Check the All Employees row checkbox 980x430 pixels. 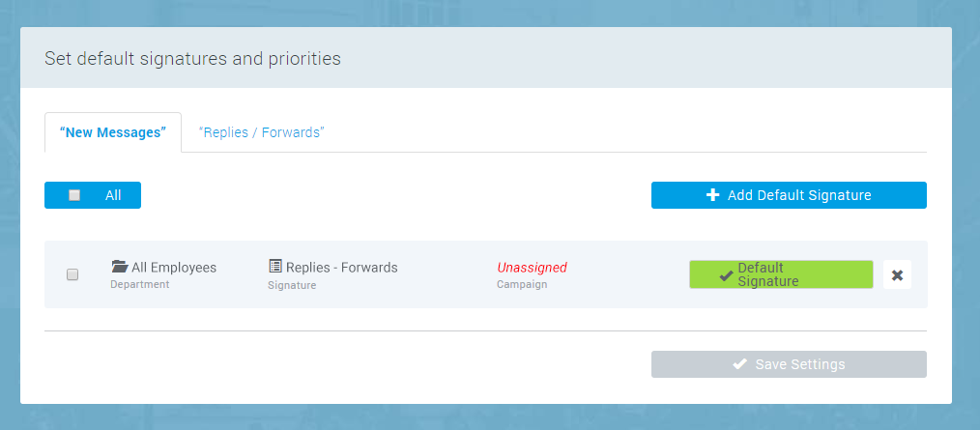(72, 275)
